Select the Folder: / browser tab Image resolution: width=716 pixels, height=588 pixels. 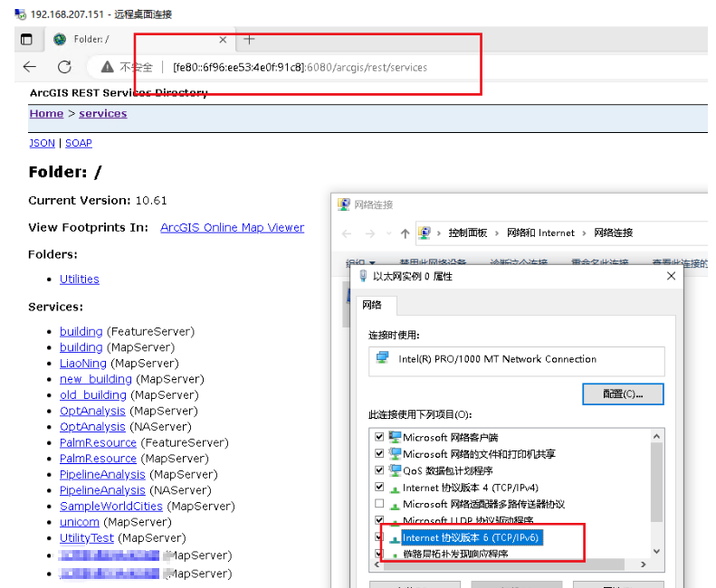139,40
